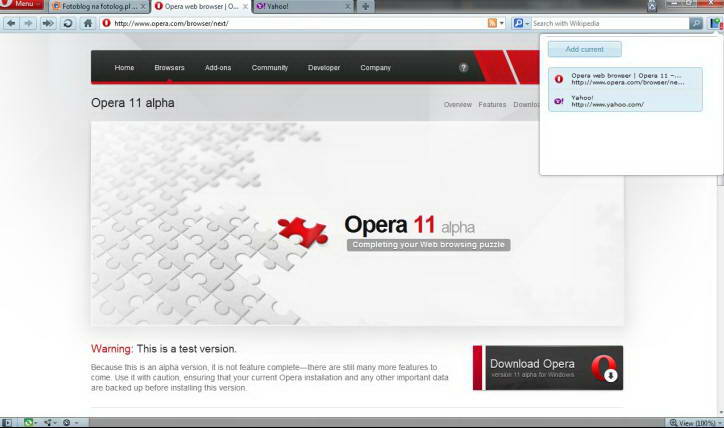Click the search magnifier button
The image size is (724, 428).
pyautogui.click(x=696, y=23)
